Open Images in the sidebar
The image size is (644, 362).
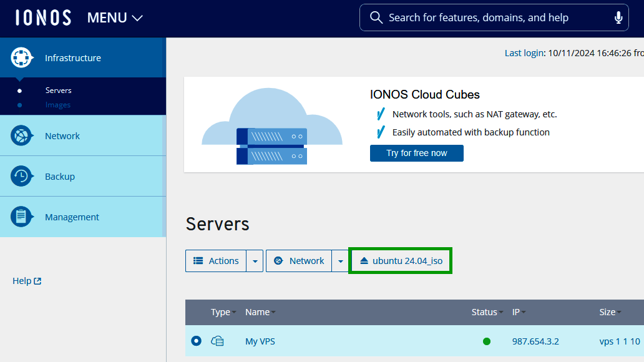click(x=57, y=105)
